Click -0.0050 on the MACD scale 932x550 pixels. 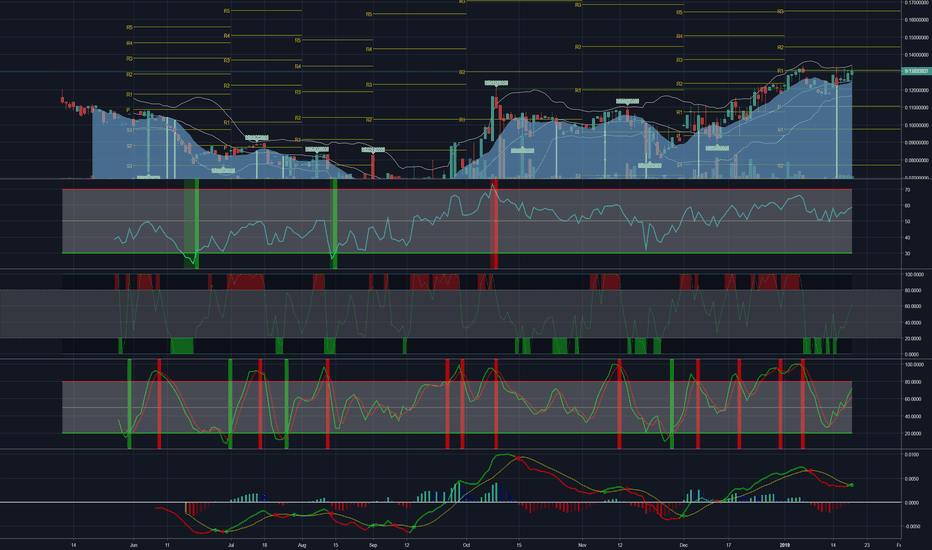coord(912,526)
